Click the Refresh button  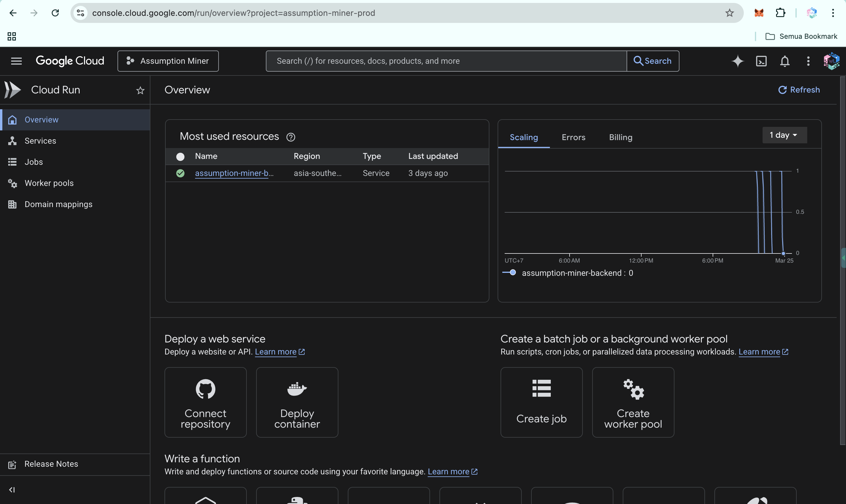(x=799, y=90)
